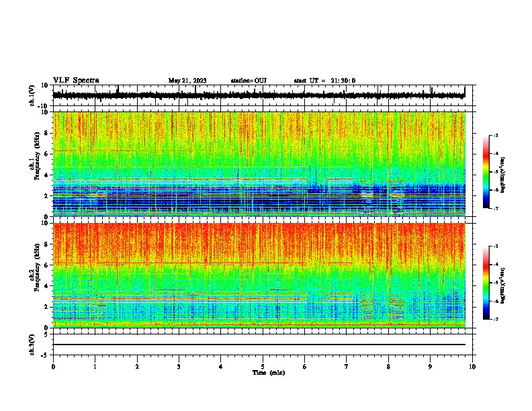Viewport: 532px width, 411px height.
Task: Click the "4" kHz tick on ch.2 spectrogram axis
Action: click(46, 286)
